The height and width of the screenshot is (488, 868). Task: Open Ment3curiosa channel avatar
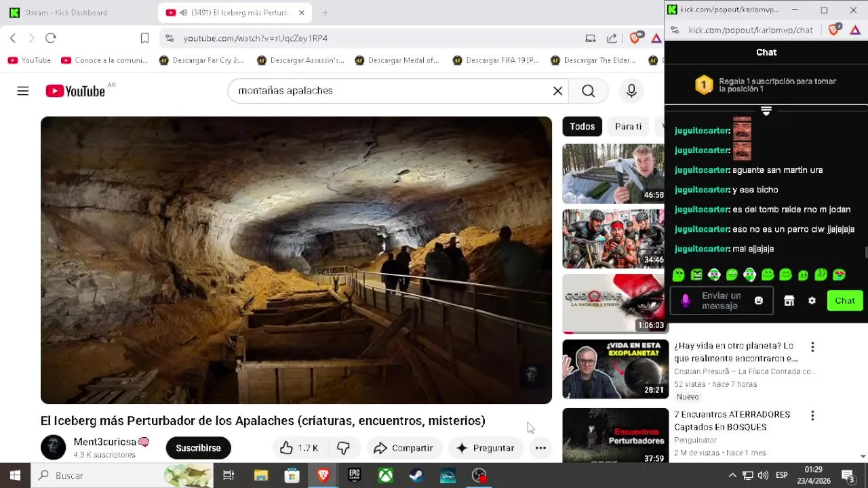click(x=53, y=448)
